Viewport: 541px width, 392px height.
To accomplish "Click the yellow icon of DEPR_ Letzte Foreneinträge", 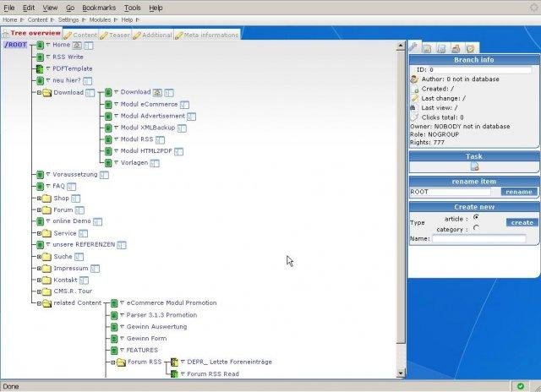I will click(x=175, y=362).
